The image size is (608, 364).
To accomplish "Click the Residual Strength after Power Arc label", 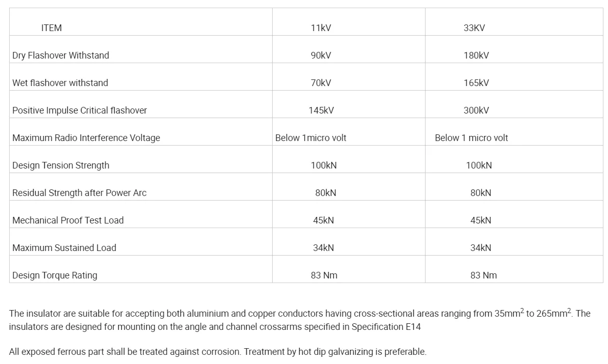I will pyautogui.click(x=80, y=193).
